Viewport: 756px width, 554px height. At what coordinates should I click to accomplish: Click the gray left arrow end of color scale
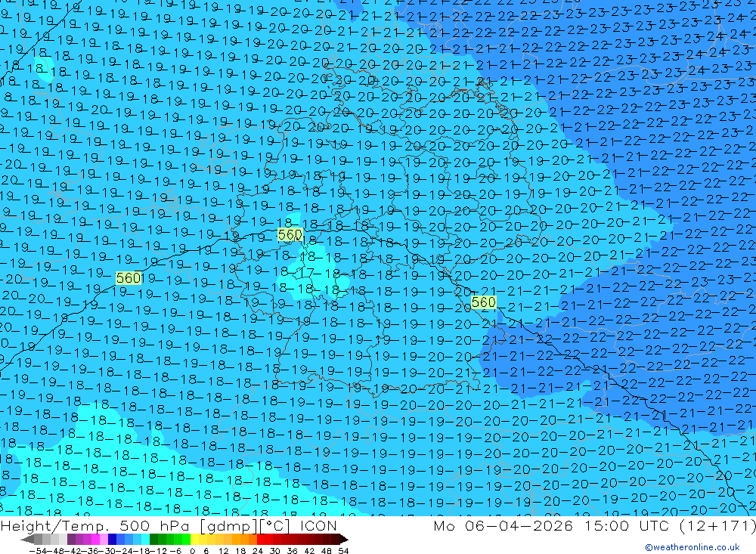coord(27,540)
